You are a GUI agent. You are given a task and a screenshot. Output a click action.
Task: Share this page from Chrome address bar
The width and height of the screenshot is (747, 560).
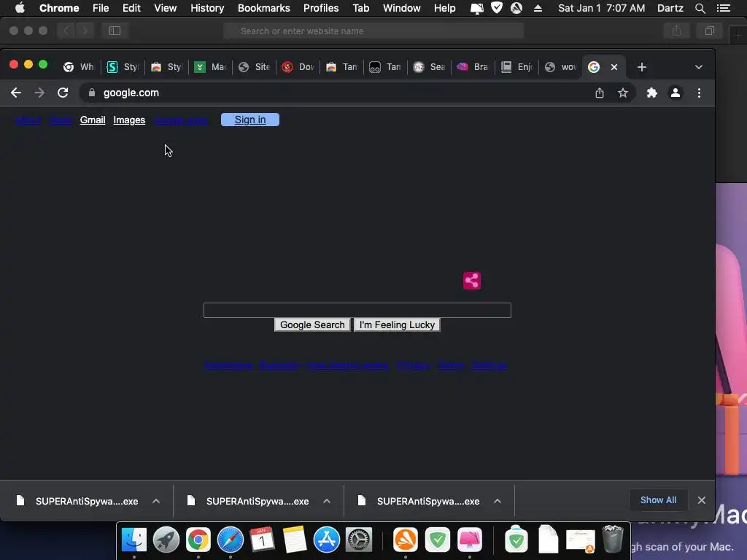pyautogui.click(x=600, y=93)
